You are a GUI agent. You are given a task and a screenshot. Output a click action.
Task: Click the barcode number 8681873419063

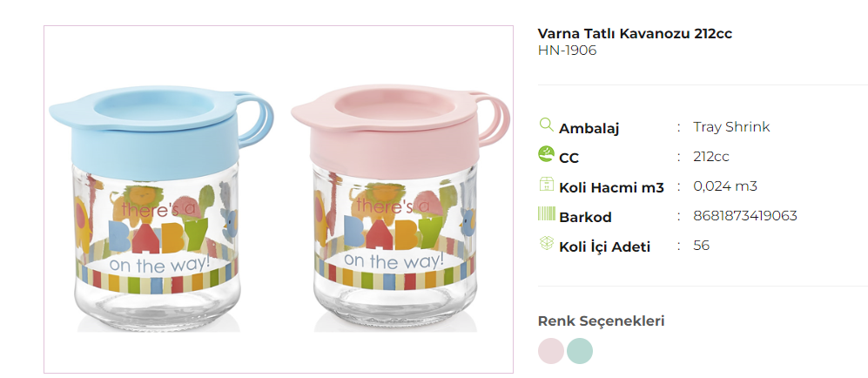click(745, 215)
